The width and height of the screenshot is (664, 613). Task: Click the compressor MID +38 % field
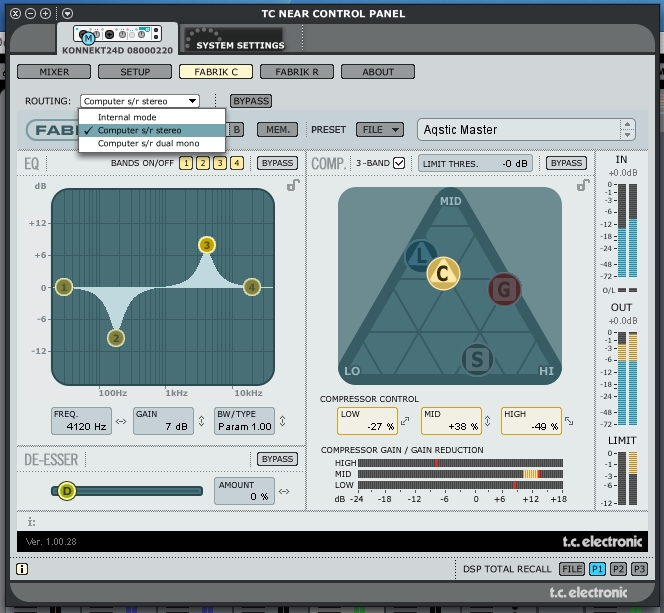point(451,421)
